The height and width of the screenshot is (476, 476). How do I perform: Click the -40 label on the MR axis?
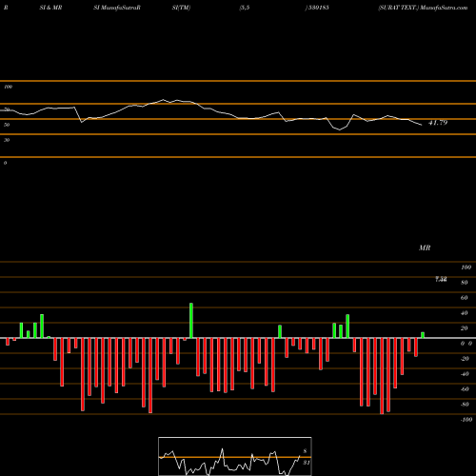[465, 374]
